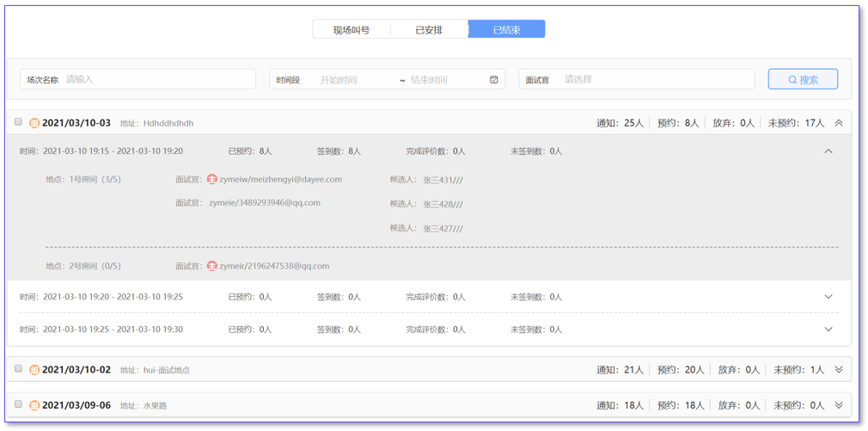Click address text hui-面试地点
Image resolution: width=868 pixels, height=431 pixels.
(166, 370)
